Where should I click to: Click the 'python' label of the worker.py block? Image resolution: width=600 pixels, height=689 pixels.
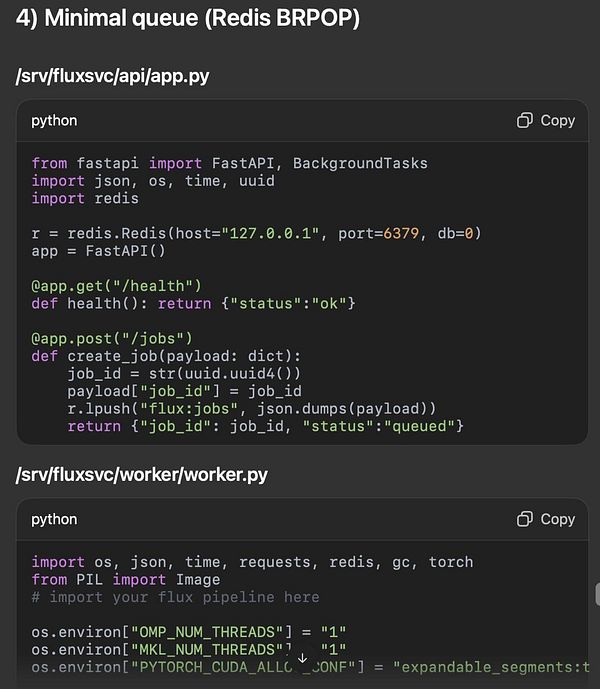(x=54, y=519)
